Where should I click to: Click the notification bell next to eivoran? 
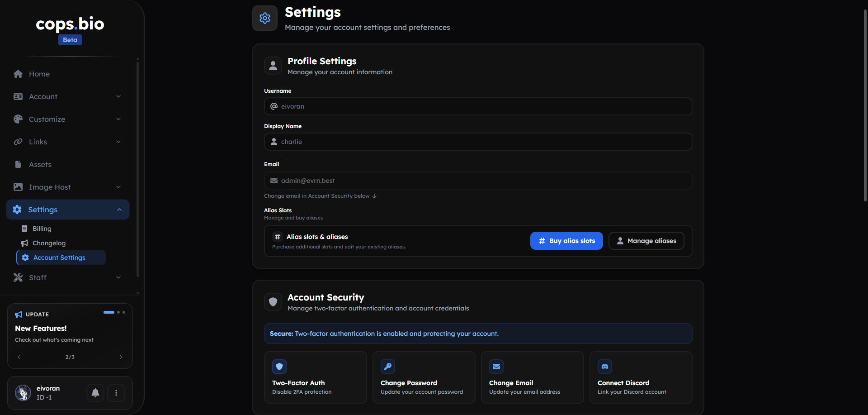pos(95,393)
